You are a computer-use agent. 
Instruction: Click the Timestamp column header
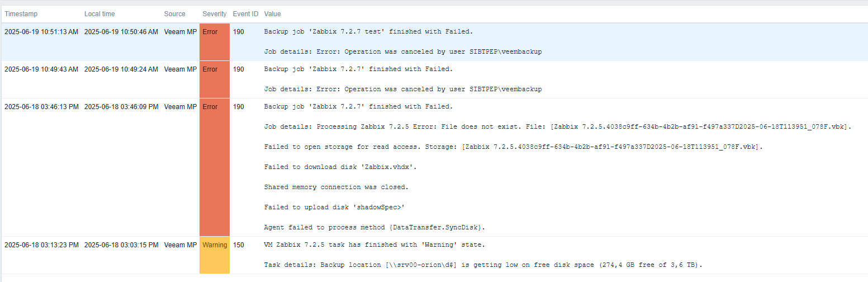21,13
